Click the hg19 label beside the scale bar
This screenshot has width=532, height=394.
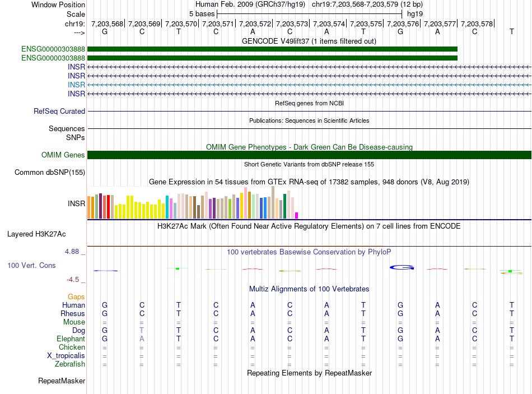click(415, 14)
